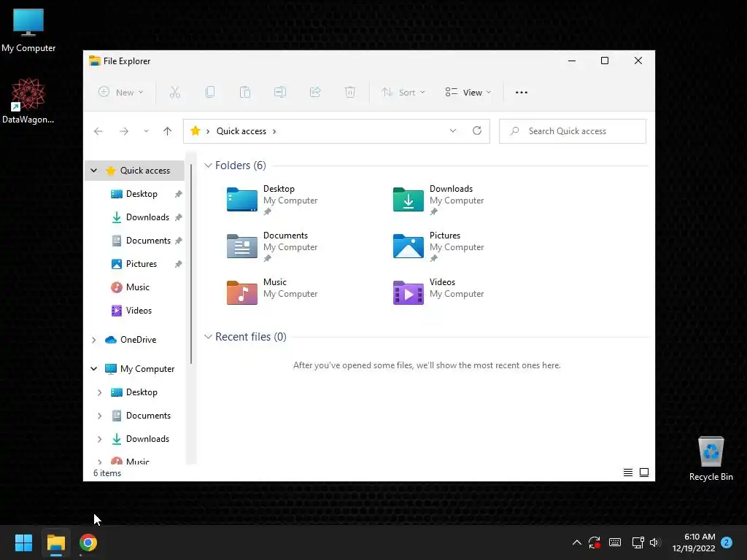Click the sync update tray icon

[x=594, y=542]
